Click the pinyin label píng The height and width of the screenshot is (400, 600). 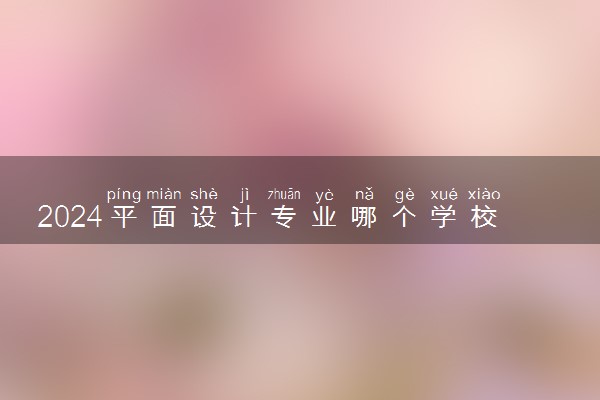(124, 195)
